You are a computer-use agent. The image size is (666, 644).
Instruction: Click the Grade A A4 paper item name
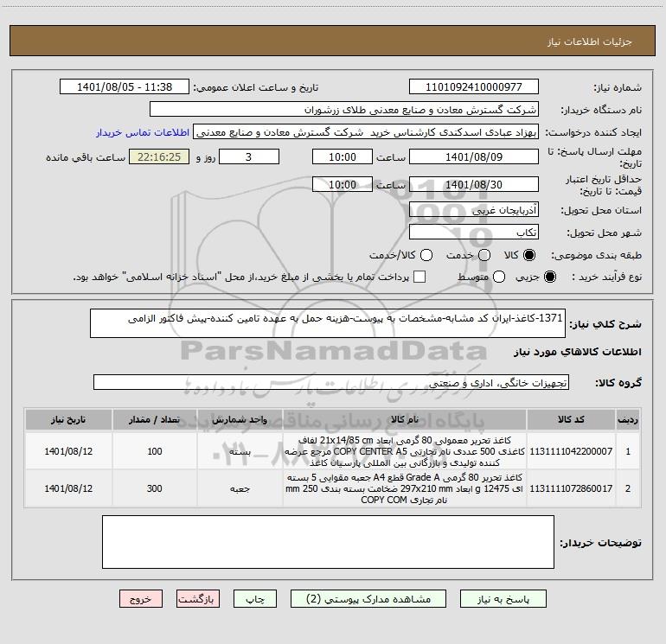(405, 488)
